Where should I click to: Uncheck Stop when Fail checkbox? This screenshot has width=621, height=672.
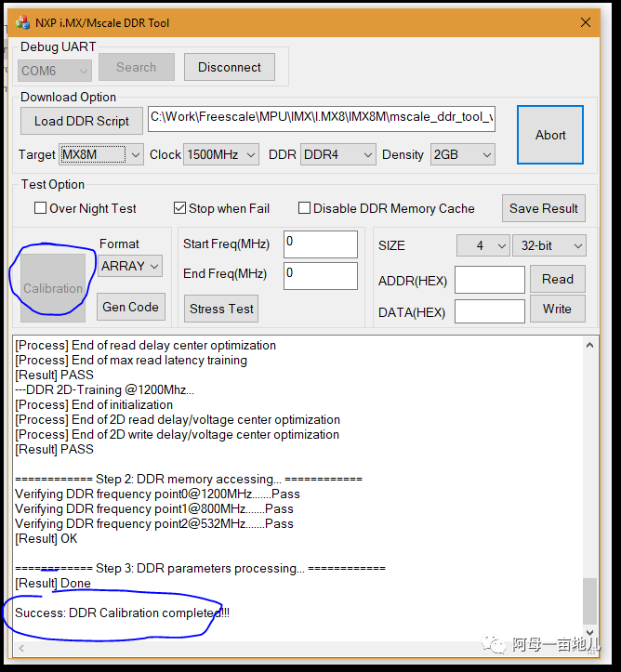pyautogui.click(x=179, y=208)
